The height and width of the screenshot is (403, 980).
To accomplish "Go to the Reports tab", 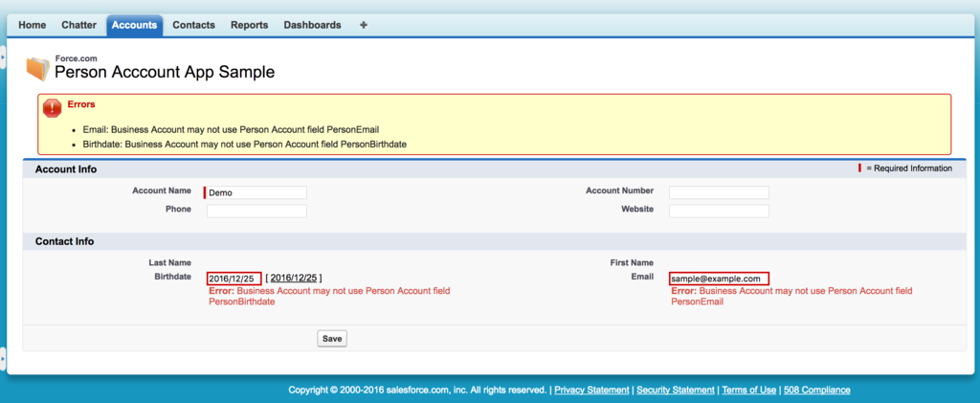I will point(250,25).
